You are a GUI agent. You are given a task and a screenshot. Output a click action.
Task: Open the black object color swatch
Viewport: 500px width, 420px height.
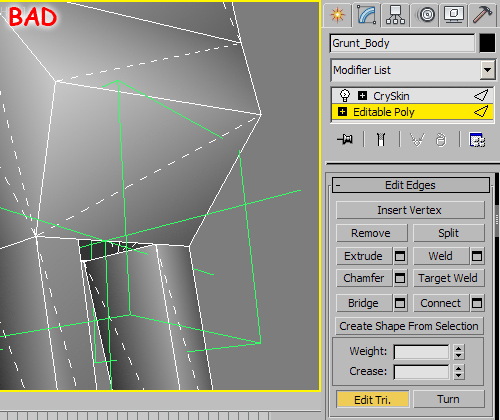click(x=487, y=43)
